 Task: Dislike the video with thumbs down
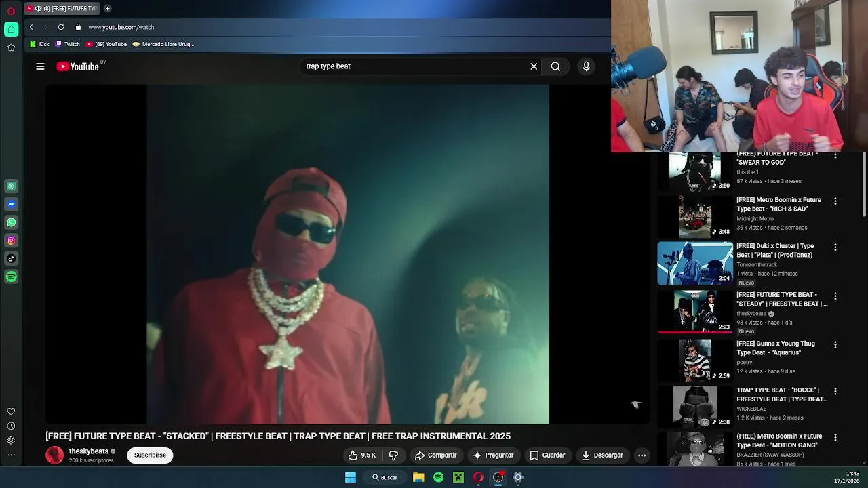tap(393, 455)
